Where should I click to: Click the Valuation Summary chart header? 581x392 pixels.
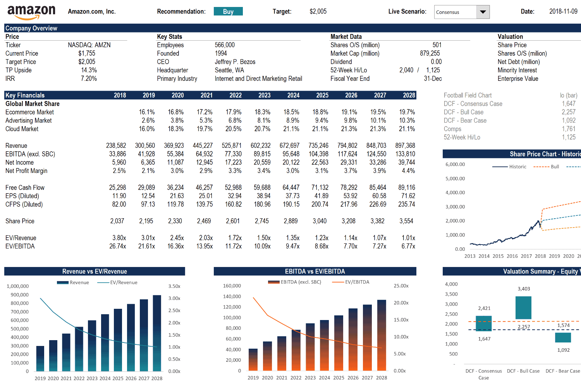pyautogui.click(x=512, y=271)
